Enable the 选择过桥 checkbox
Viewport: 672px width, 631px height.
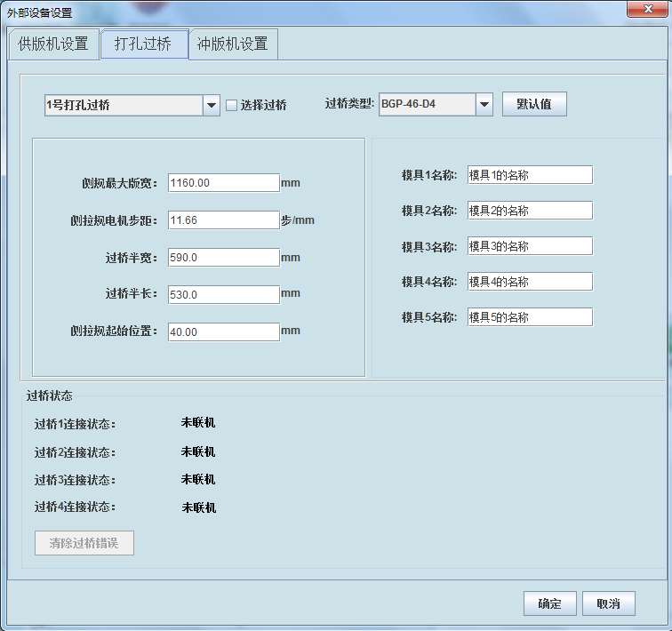pyautogui.click(x=232, y=106)
